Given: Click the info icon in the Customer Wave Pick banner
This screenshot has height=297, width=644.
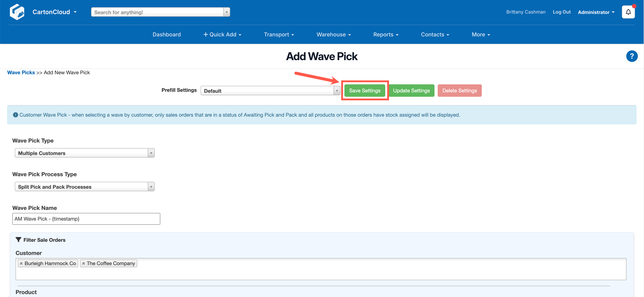Looking at the screenshot, I should click(x=15, y=115).
